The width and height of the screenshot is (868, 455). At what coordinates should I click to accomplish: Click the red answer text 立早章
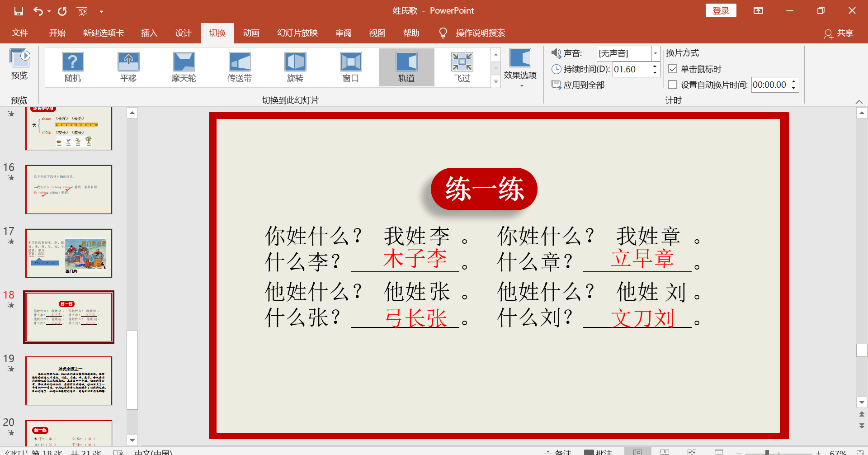[642, 259]
